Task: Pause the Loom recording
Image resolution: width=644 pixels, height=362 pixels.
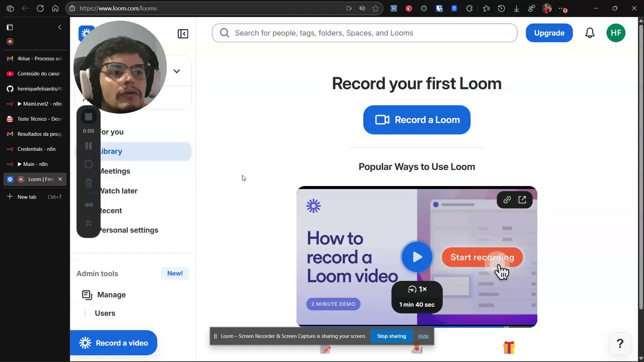Action: click(x=89, y=146)
